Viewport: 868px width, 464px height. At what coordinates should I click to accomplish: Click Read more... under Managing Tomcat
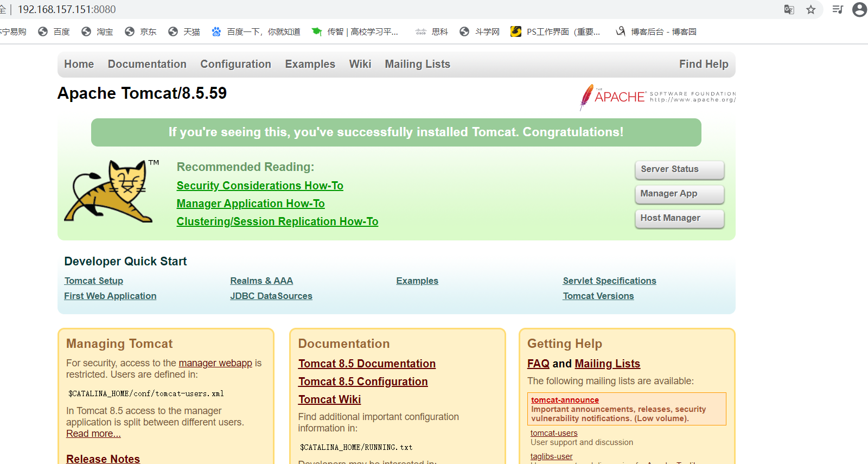pos(93,434)
